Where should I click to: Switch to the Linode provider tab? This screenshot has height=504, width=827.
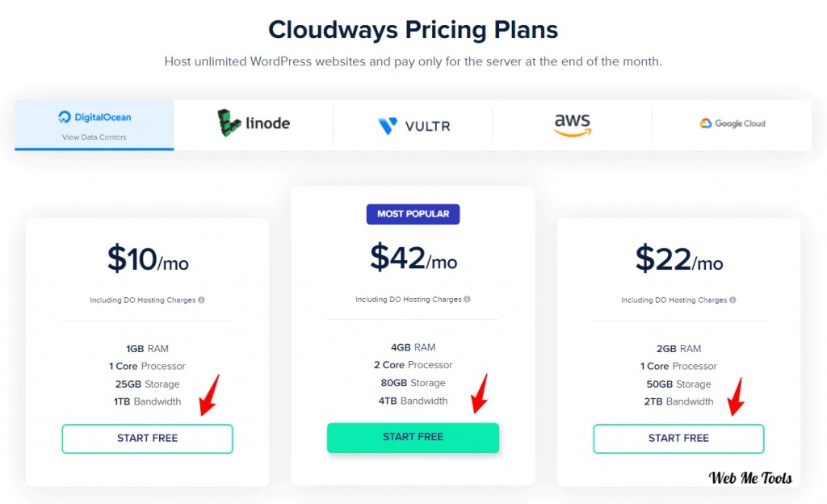253,125
